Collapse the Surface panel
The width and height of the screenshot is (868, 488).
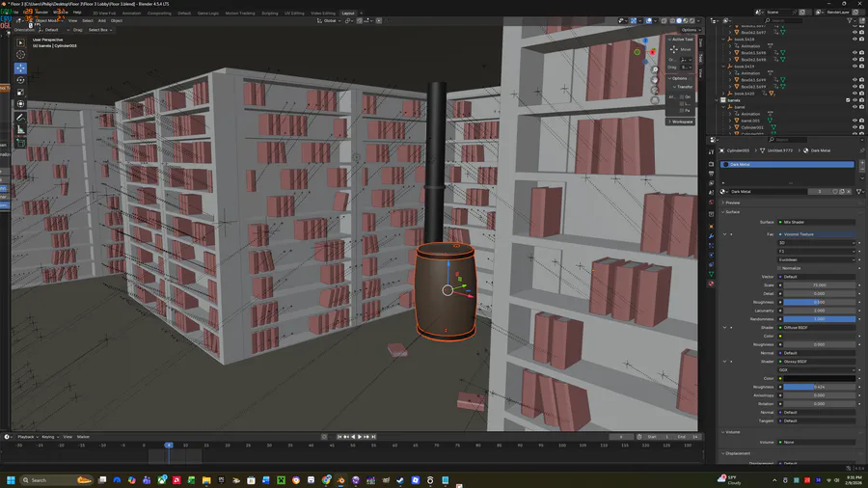pos(732,212)
